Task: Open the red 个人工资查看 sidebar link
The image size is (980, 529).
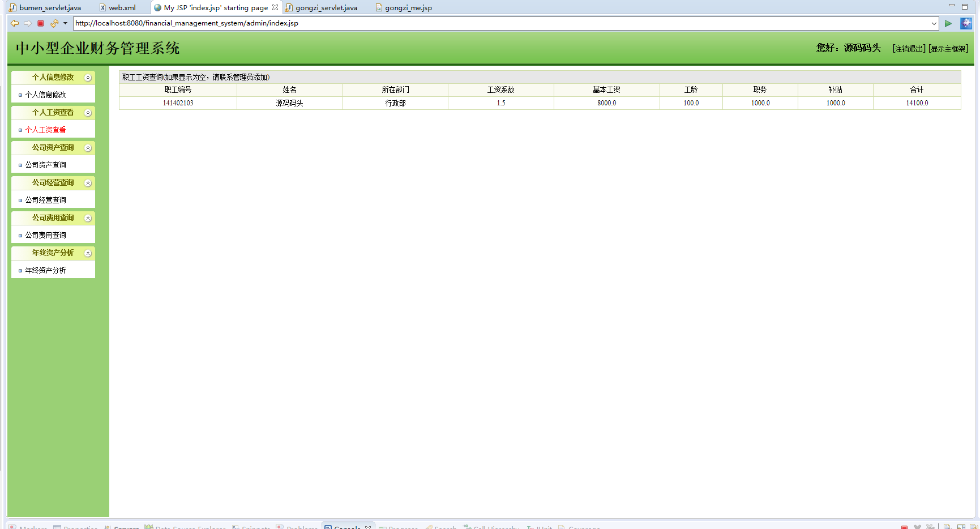Action: 45,130
